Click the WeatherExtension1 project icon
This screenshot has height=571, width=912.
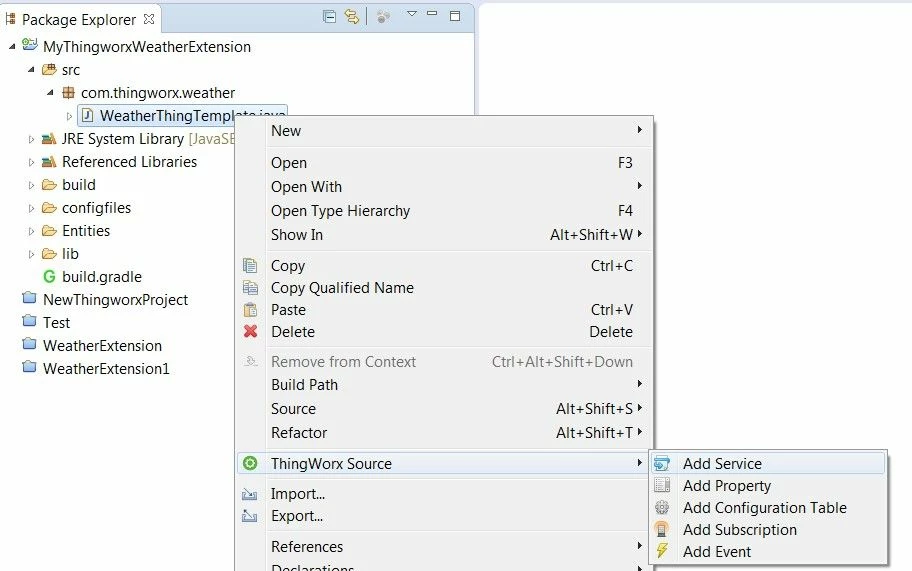(29, 367)
